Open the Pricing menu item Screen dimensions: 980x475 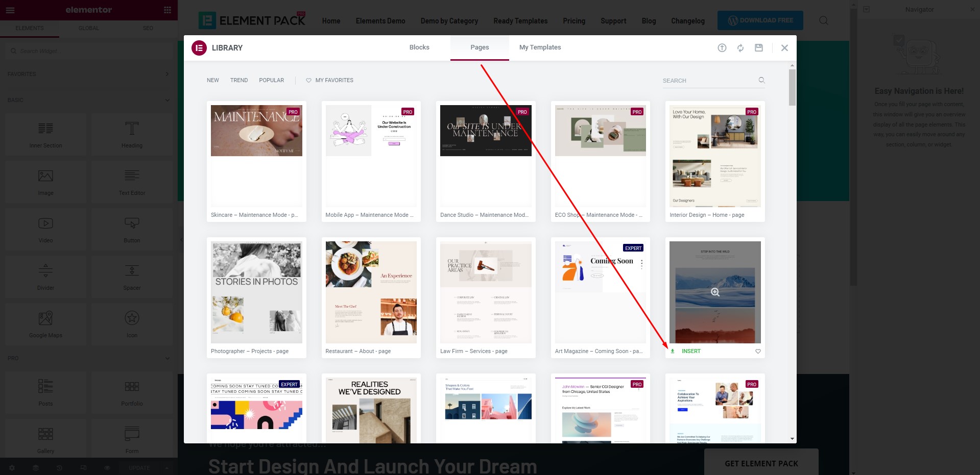point(574,21)
